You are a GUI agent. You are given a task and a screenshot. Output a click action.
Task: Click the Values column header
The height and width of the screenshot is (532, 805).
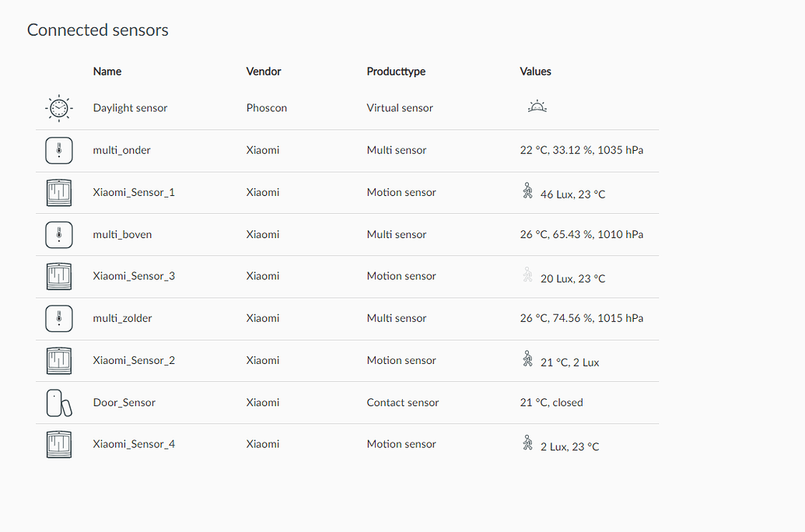tap(535, 72)
